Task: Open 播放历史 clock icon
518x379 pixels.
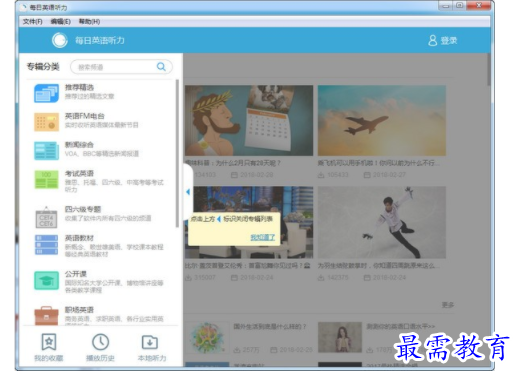Action: (100, 342)
